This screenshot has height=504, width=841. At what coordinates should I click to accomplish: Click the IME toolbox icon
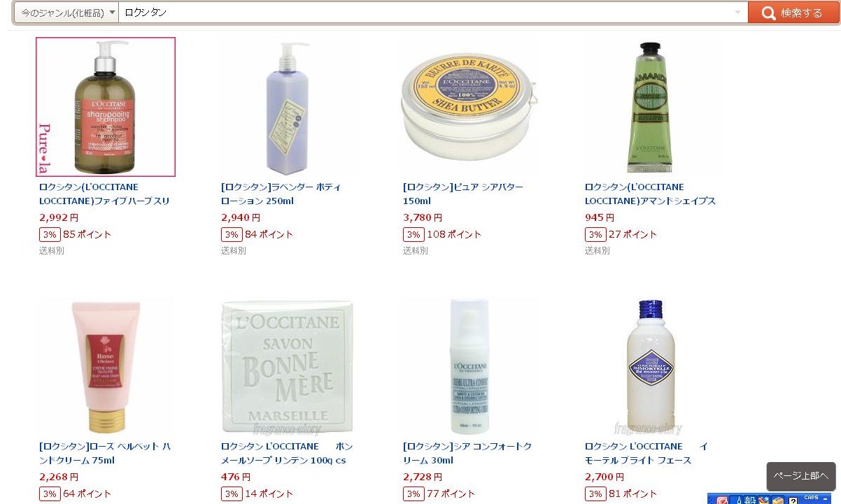point(777,500)
